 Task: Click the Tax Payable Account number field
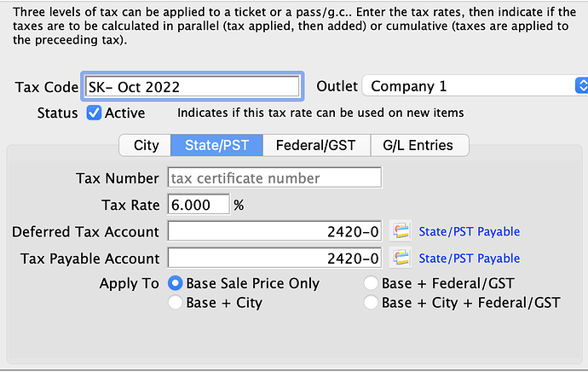pyautogui.click(x=274, y=258)
